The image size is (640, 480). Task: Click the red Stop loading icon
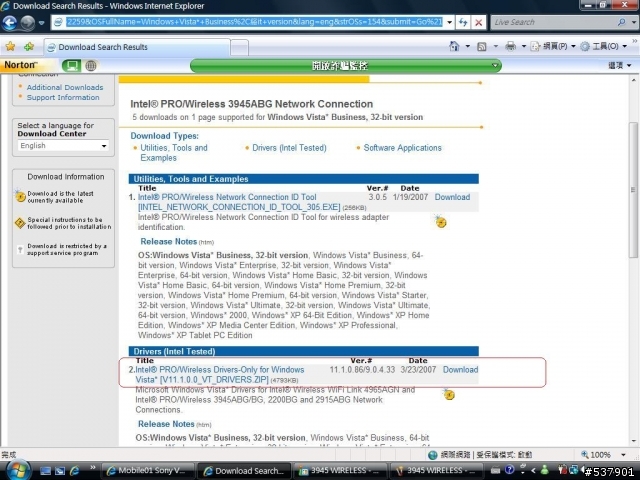pyautogui.click(x=478, y=22)
